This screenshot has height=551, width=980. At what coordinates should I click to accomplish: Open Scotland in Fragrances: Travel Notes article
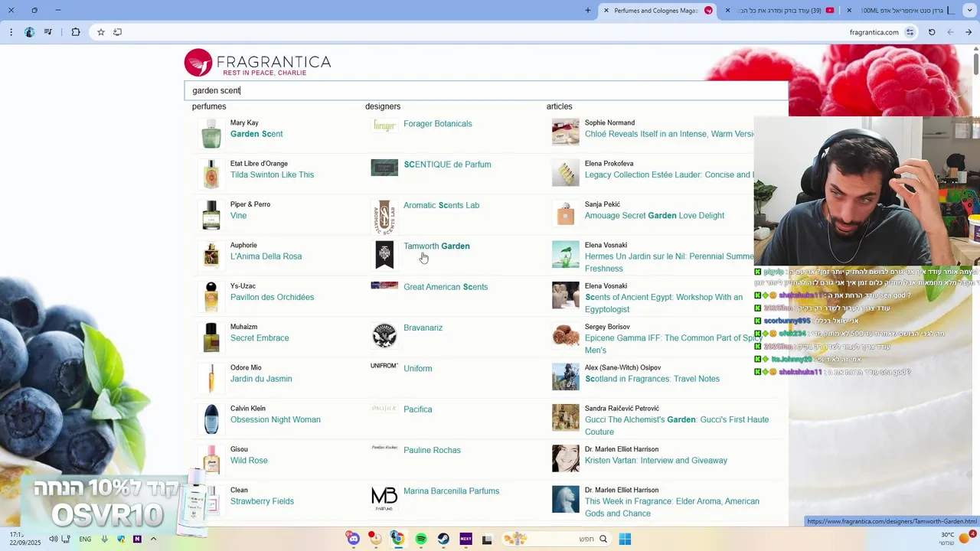652,379
